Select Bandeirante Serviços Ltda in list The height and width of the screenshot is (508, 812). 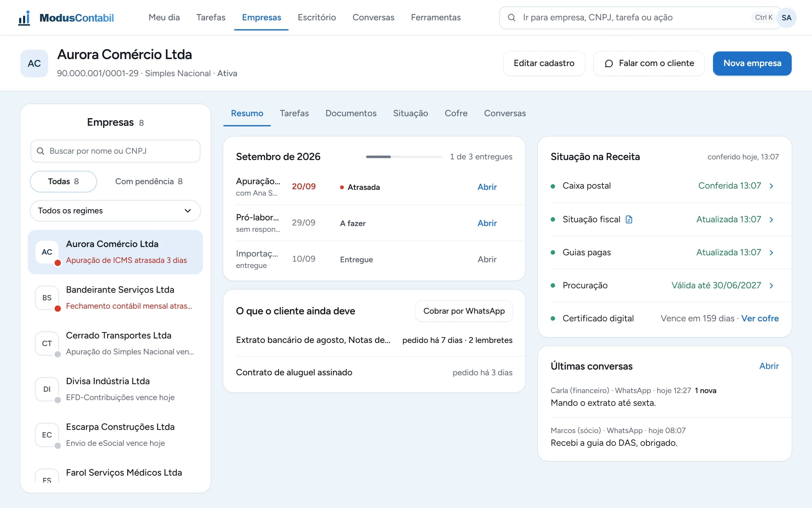point(115,298)
